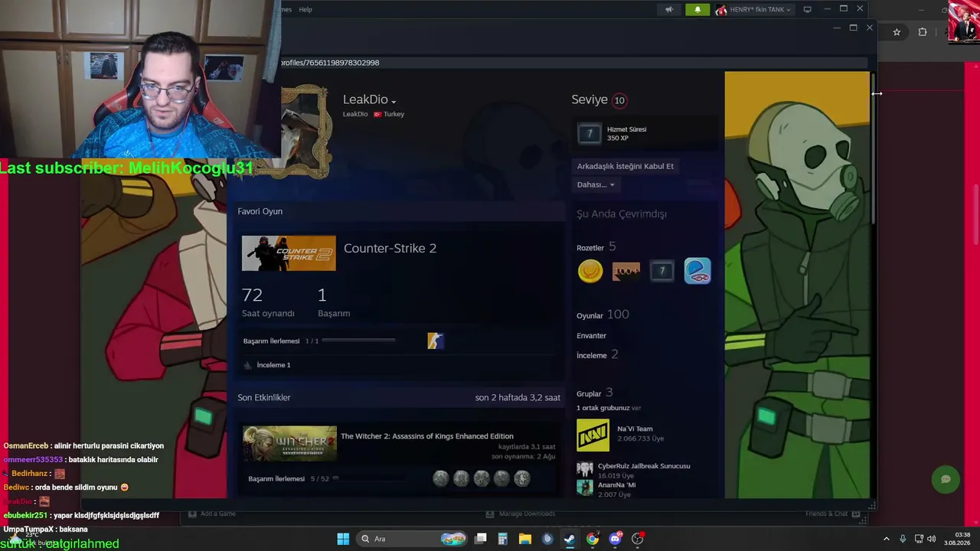Screen dimensions: 980x551
Task: Open the AnanıNa 'Mi group avatar
Action: 585,488
